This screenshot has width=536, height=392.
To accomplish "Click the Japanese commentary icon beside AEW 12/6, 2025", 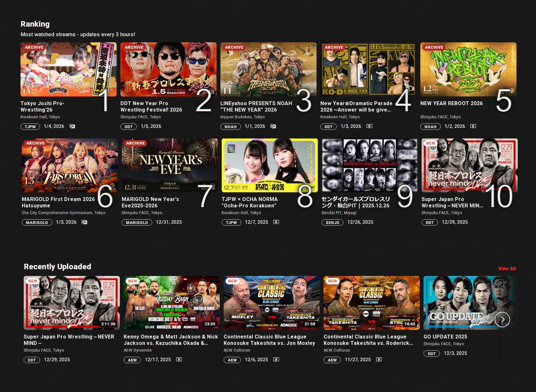I will 276,360.
